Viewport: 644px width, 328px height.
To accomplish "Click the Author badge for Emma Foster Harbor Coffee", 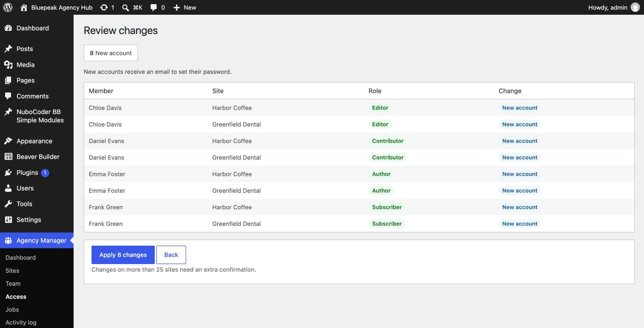I will pos(381,174).
